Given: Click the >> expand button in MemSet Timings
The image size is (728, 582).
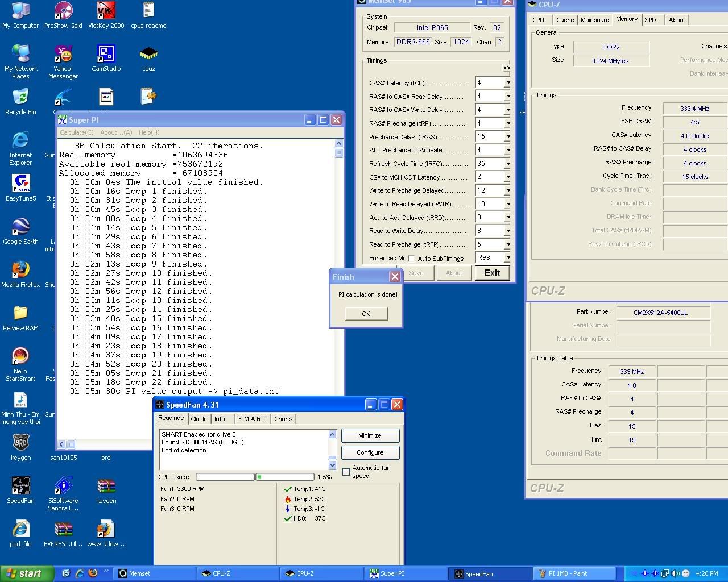Looking at the screenshot, I should (x=507, y=68).
